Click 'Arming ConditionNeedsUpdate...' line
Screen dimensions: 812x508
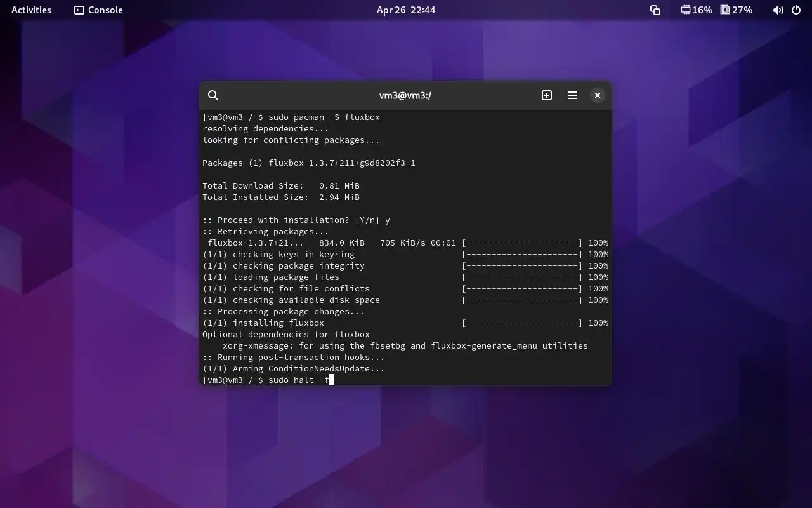(294, 369)
